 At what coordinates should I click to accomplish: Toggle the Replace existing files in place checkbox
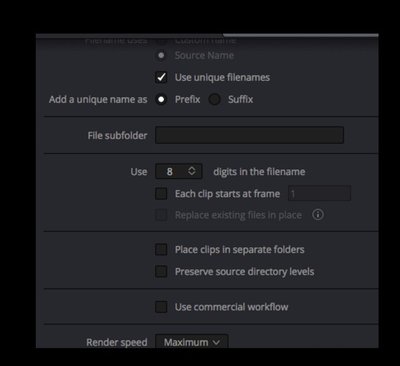pyautogui.click(x=161, y=215)
